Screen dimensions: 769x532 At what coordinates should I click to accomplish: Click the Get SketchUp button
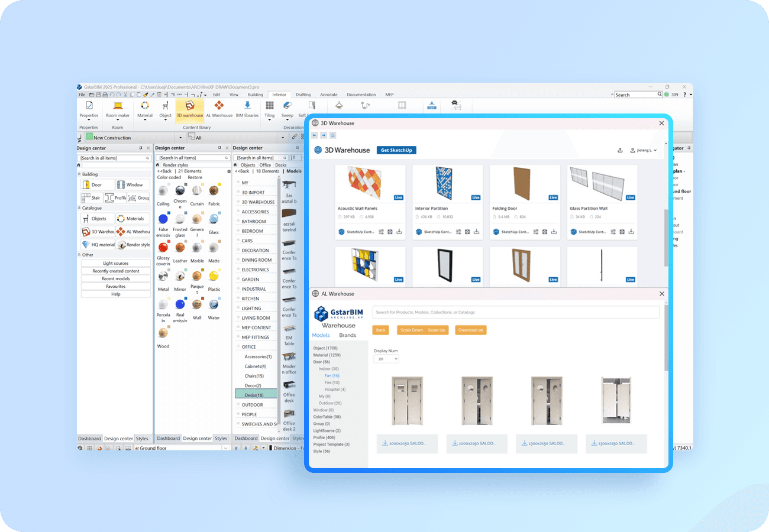tap(396, 150)
